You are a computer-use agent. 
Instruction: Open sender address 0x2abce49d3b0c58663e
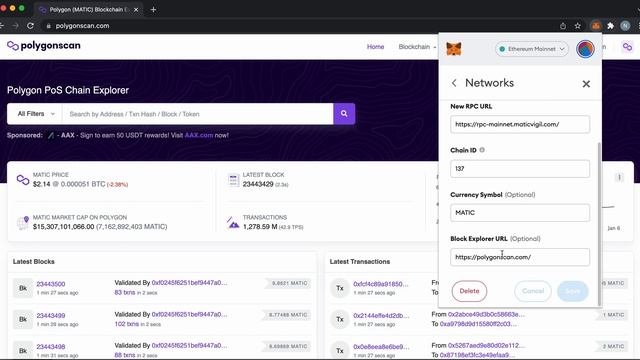pyautogui.click(x=486, y=314)
